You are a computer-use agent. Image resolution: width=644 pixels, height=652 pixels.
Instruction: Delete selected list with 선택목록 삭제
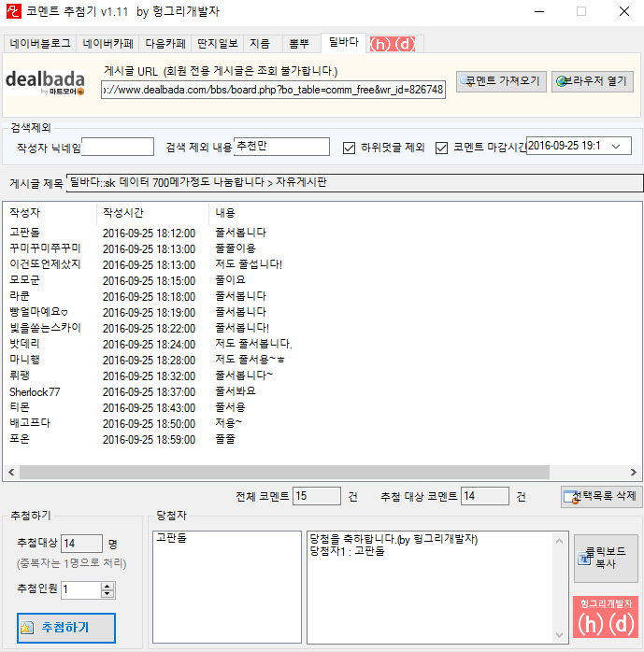[x=602, y=496]
